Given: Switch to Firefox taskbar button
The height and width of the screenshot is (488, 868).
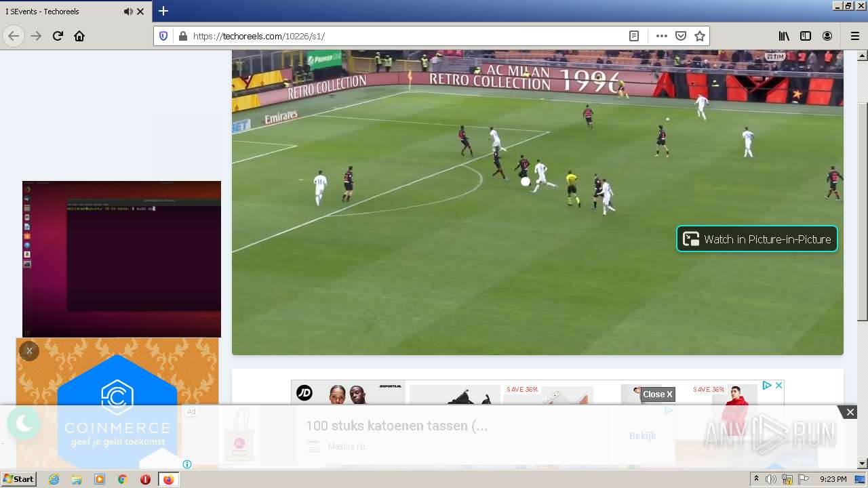Looking at the screenshot, I should pos(168,479).
